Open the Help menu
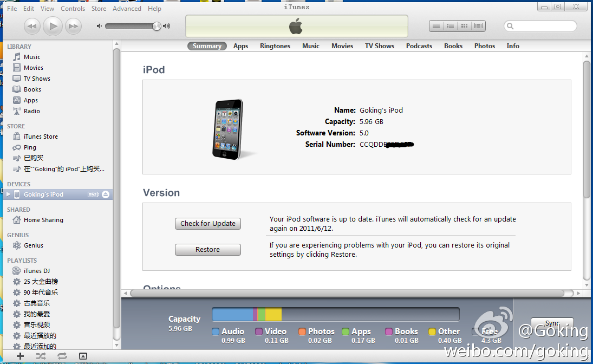The width and height of the screenshot is (593, 364). click(154, 8)
